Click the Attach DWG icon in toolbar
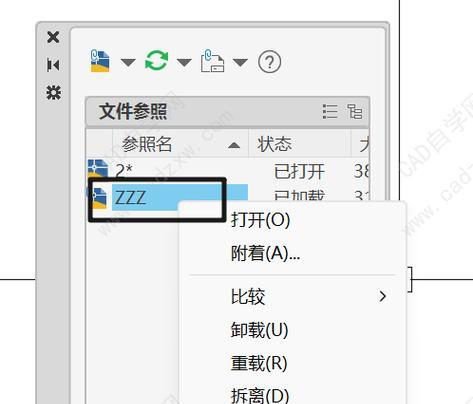Screen dimensions: 473x404 click(100, 61)
